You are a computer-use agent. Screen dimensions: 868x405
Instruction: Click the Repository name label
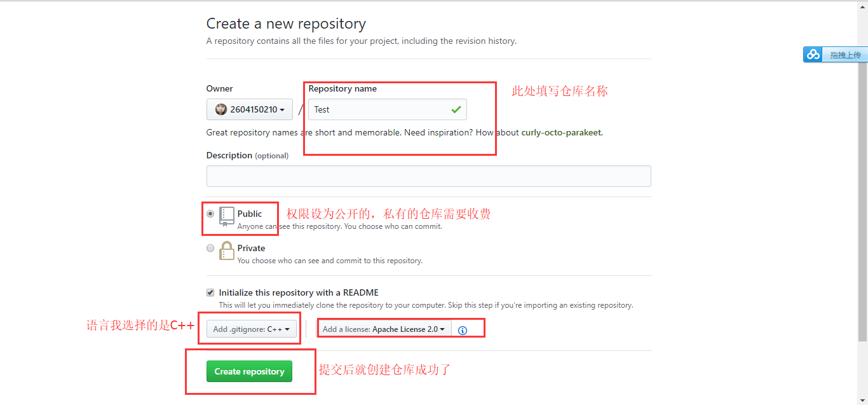point(342,89)
